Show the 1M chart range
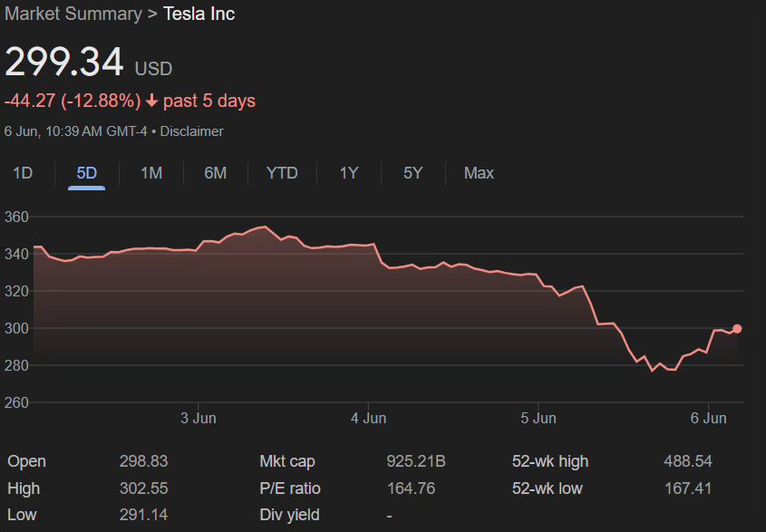Viewport: 766px width, 532px height. pyautogui.click(x=151, y=172)
